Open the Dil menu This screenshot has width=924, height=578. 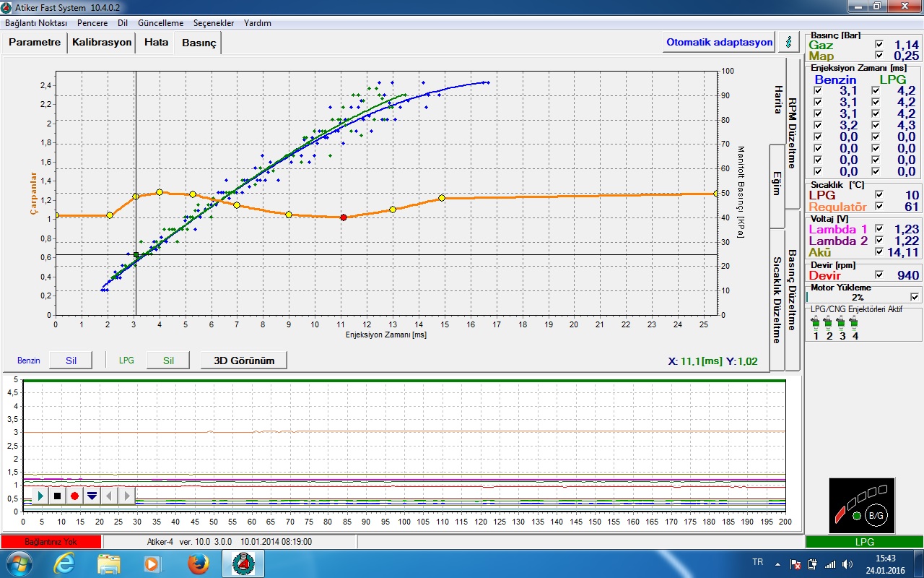[123, 23]
